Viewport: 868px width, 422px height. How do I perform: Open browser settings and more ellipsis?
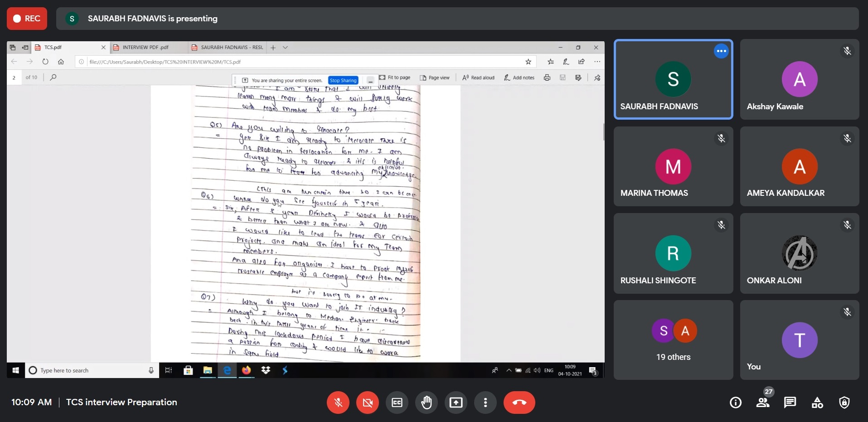tap(597, 62)
